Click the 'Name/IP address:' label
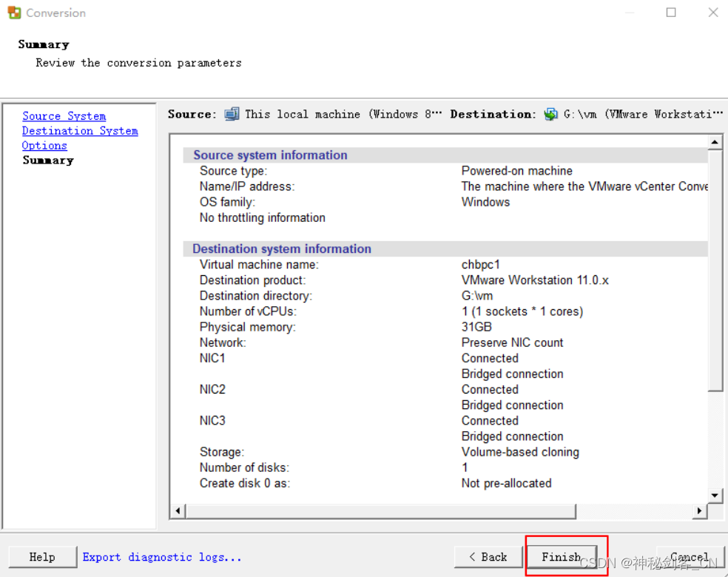This screenshot has width=728, height=577. click(x=247, y=186)
